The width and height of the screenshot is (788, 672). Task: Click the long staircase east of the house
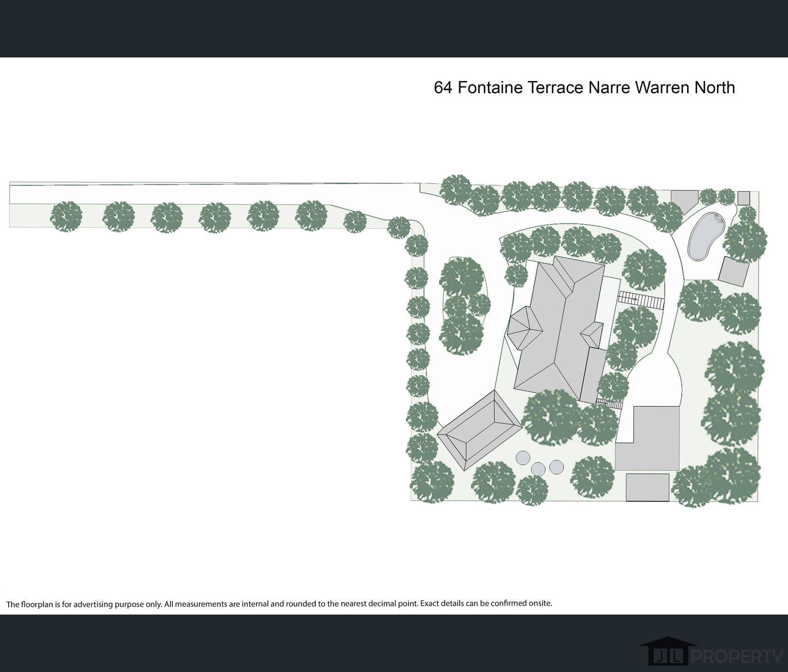641,300
